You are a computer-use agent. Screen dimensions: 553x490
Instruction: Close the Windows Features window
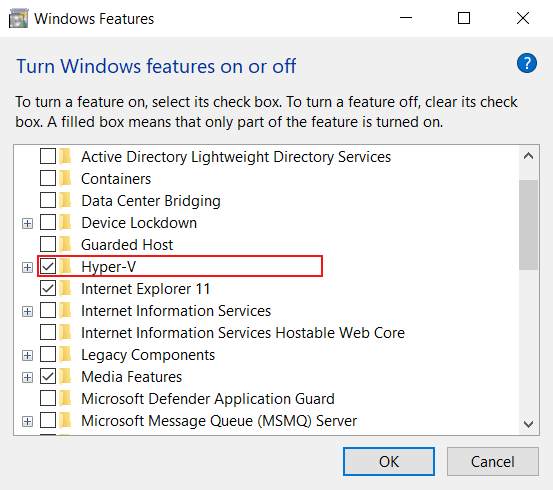pos(523,18)
